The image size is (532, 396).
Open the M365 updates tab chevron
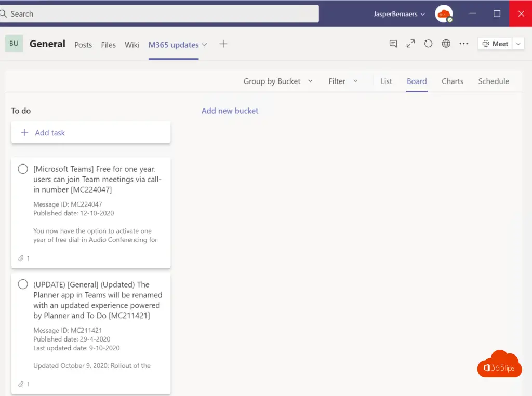click(205, 45)
